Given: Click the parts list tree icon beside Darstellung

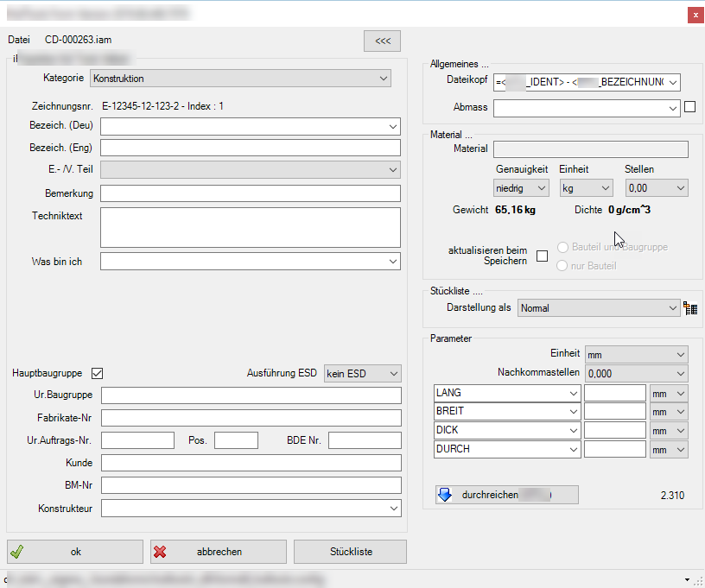Looking at the screenshot, I should point(690,308).
